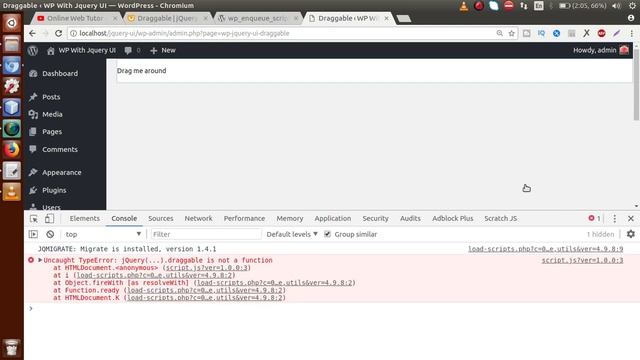Click the purple pen extension icon

(x=616, y=33)
